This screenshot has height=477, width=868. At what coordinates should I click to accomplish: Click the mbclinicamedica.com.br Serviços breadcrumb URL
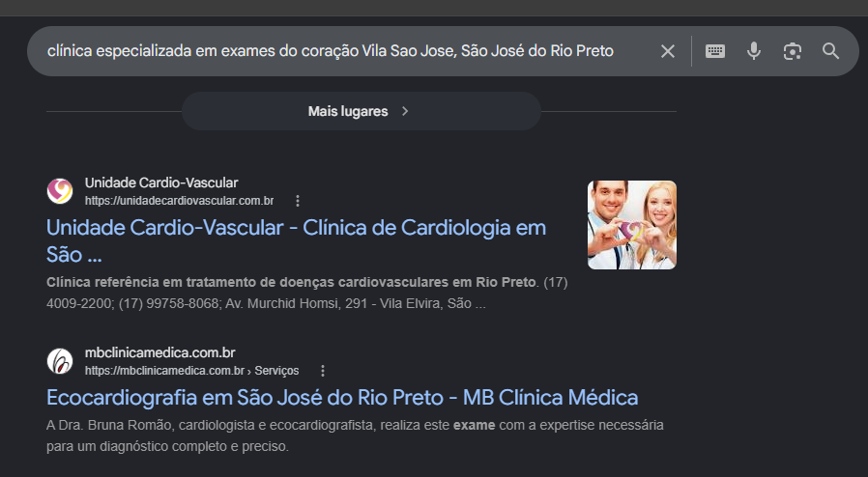pyautogui.click(x=191, y=371)
